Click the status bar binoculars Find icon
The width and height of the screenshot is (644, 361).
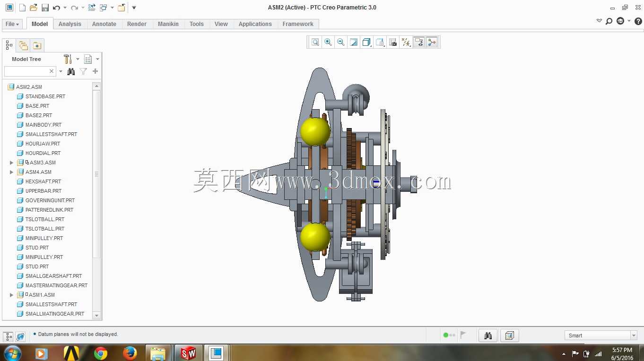click(488, 335)
